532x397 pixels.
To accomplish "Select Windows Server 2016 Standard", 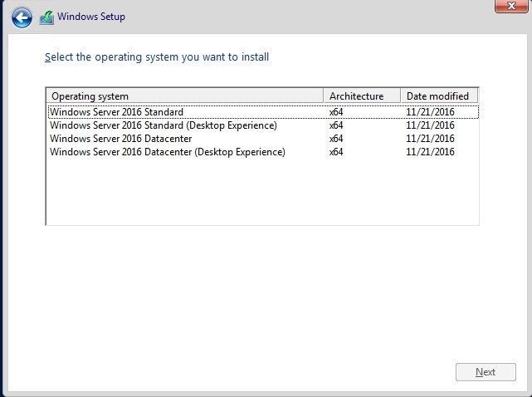I will pyautogui.click(x=263, y=112).
